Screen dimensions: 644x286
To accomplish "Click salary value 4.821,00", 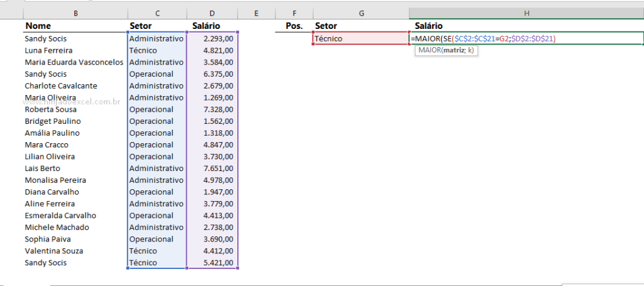I will point(218,50).
